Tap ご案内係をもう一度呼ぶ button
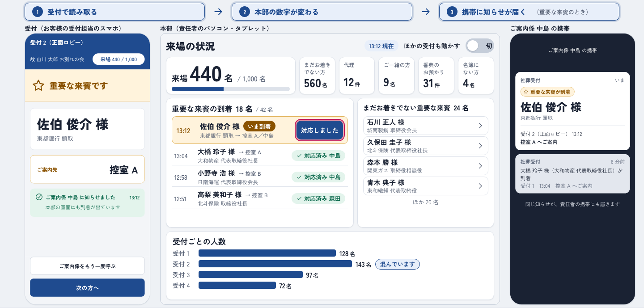 [87, 266]
